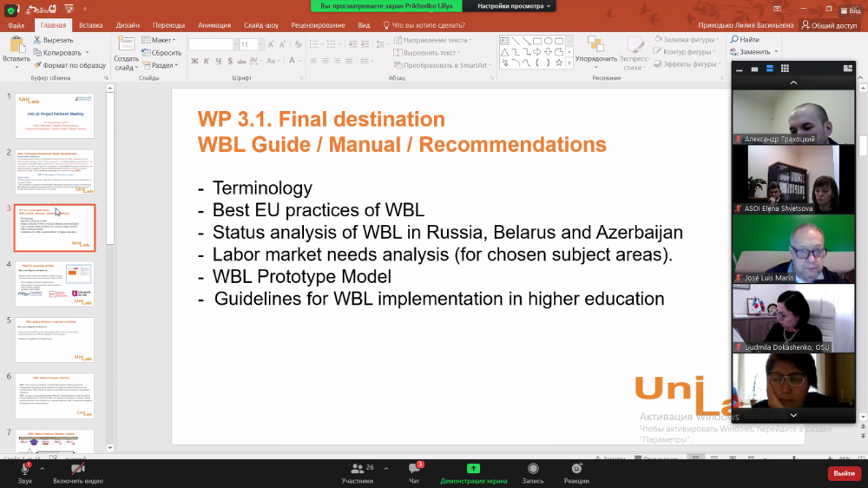Minimize Zoom video panel to bar

pyautogui.click(x=739, y=69)
